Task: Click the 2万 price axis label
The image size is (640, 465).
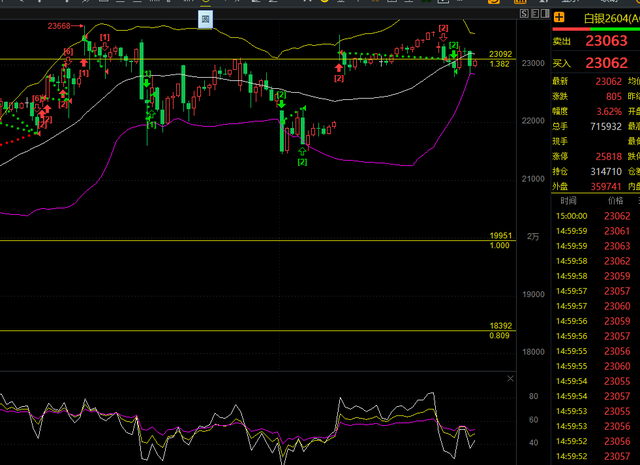Action: click(x=533, y=236)
